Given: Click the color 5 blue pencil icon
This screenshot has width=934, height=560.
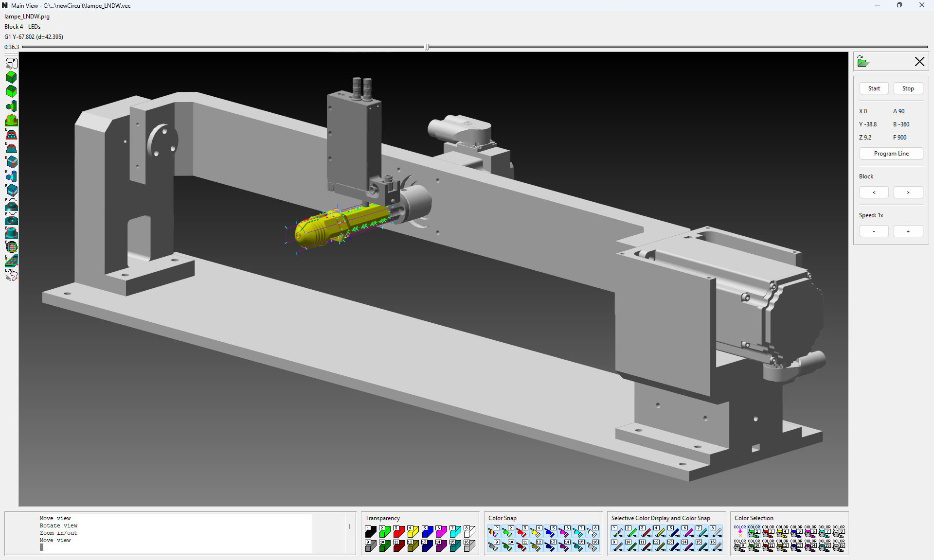Looking at the screenshot, I should pos(673,532).
